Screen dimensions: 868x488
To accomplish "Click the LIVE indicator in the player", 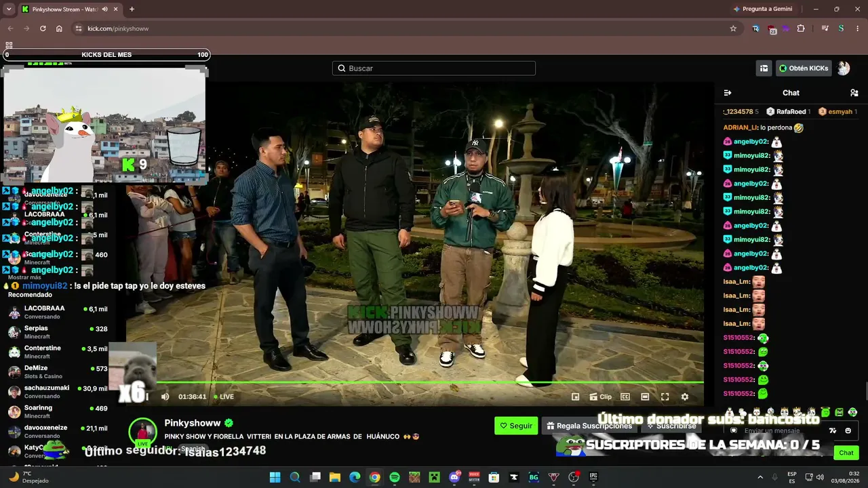I will point(224,396).
